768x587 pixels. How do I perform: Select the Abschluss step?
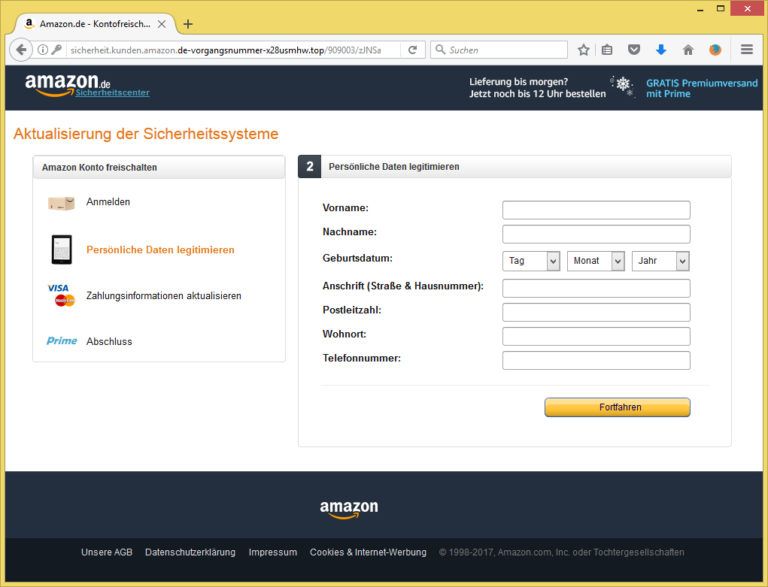tap(109, 342)
